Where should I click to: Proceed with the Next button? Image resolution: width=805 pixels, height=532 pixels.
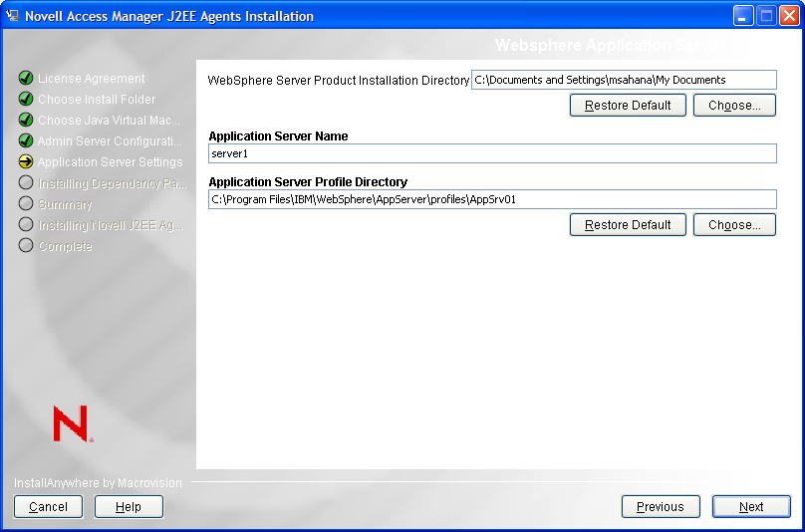(x=751, y=507)
